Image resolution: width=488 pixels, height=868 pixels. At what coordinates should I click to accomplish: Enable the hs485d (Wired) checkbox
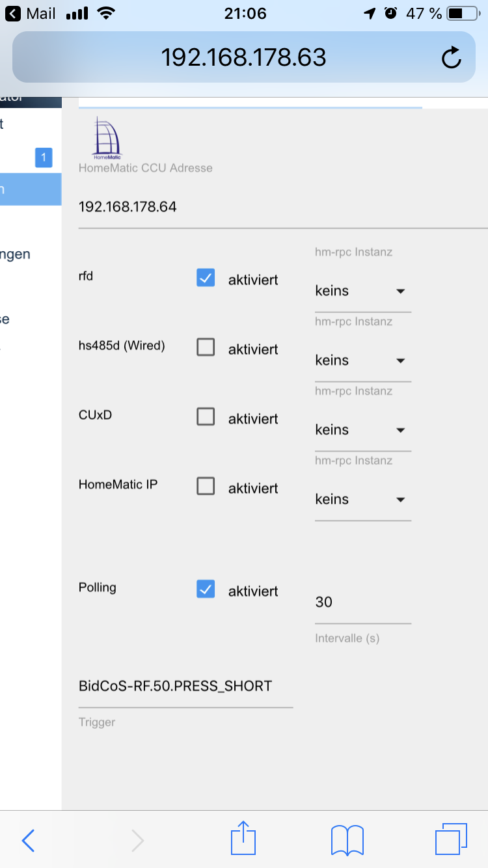point(206,348)
